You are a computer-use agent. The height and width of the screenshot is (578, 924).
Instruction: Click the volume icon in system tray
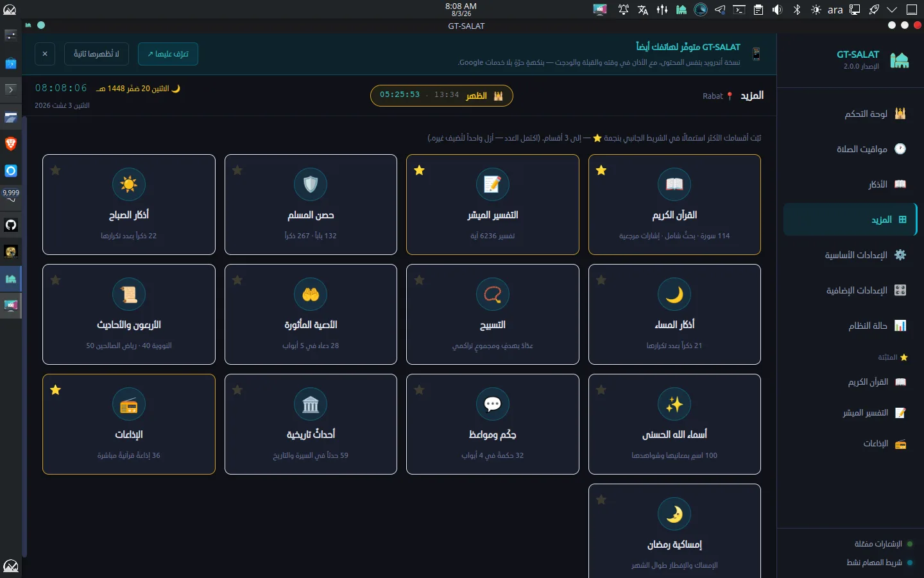tap(777, 10)
